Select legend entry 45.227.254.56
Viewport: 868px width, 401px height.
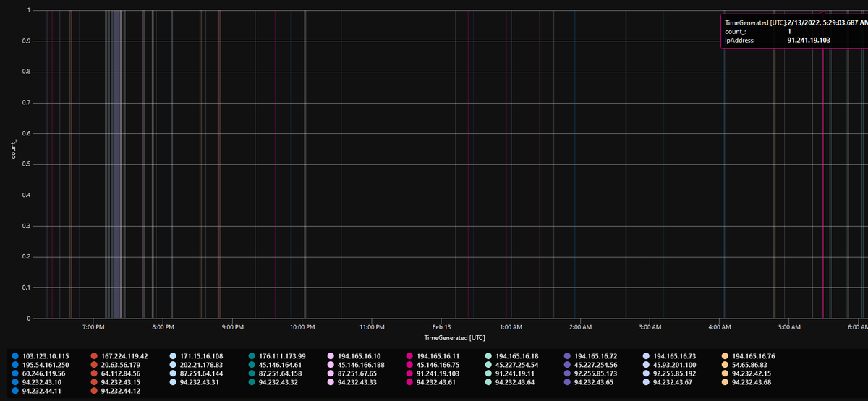point(590,365)
